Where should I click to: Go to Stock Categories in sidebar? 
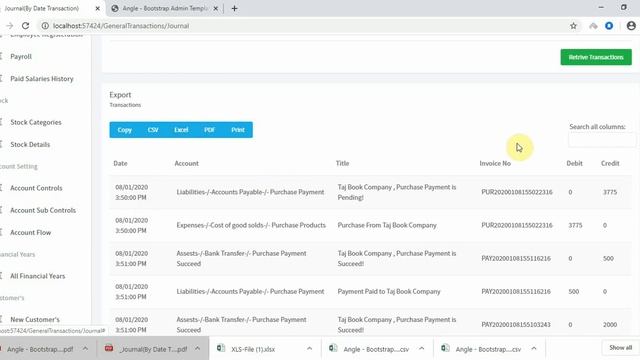click(36, 122)
